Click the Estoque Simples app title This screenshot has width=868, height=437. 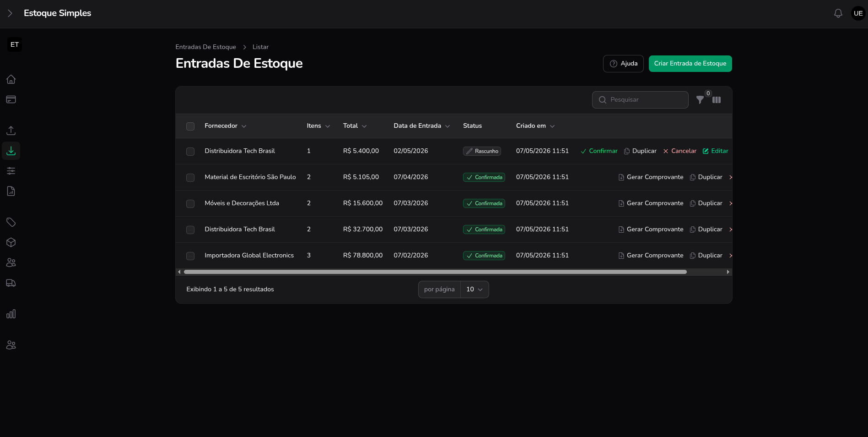[x=57, y=13]
